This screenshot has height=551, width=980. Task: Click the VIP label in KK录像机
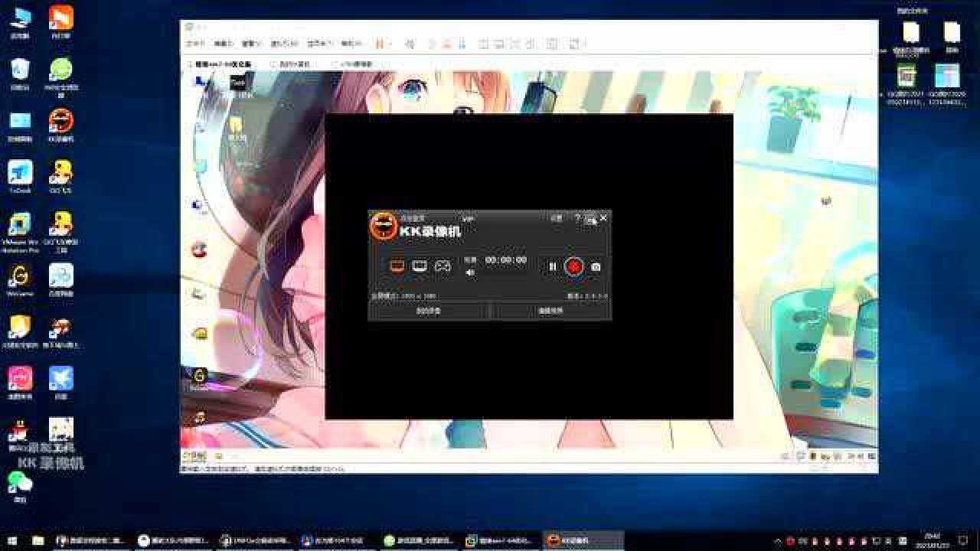pos(469,219)
